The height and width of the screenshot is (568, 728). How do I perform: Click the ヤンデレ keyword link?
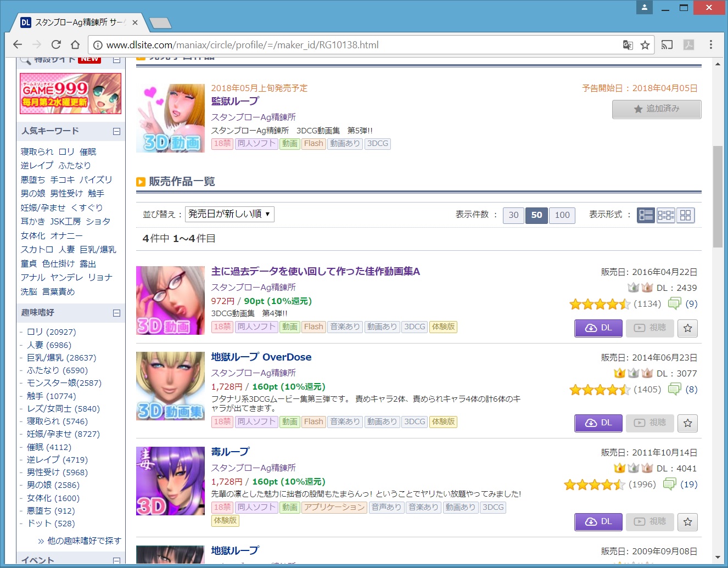pos(67,278)
